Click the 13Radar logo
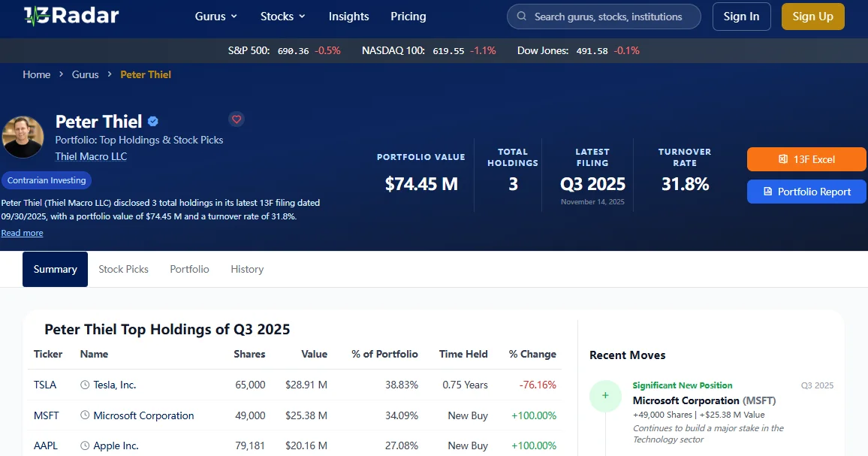The width and height of the screenshot is (868, 456). point(71,16)
